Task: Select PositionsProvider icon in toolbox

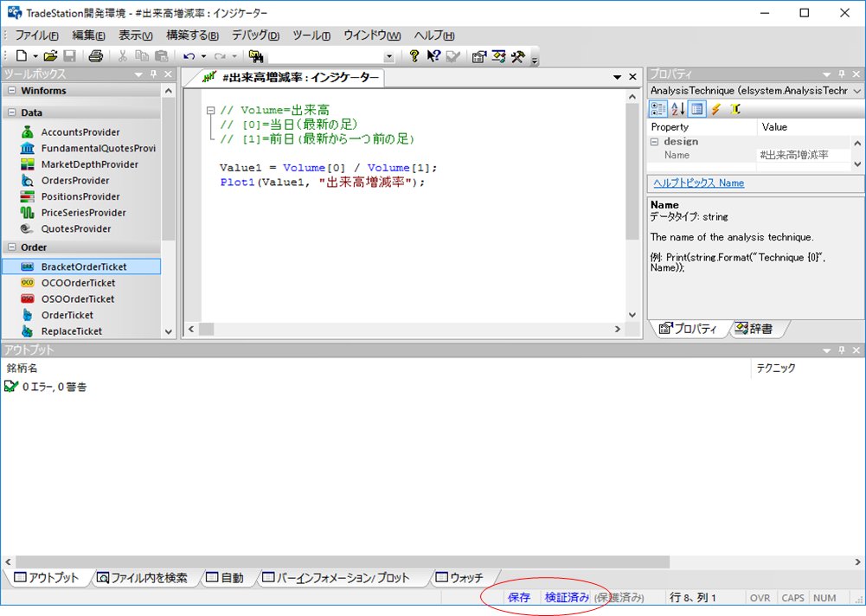Action: [x=27, y=196]
